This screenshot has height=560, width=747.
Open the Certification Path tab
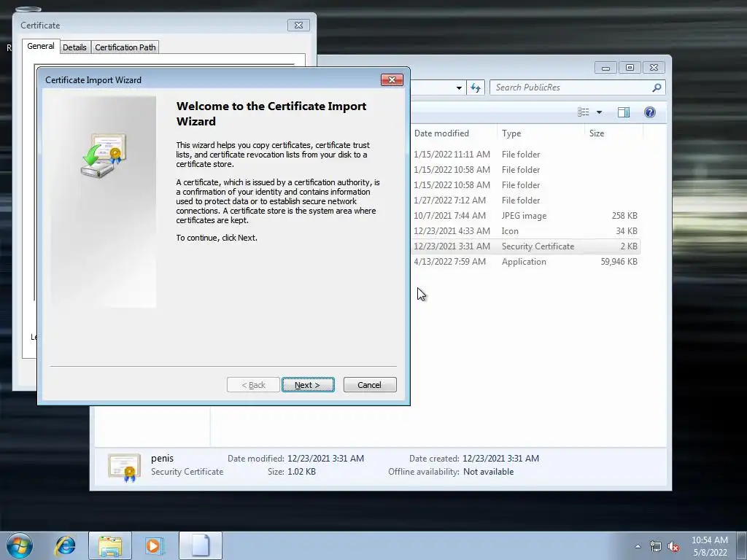[125, 47]
